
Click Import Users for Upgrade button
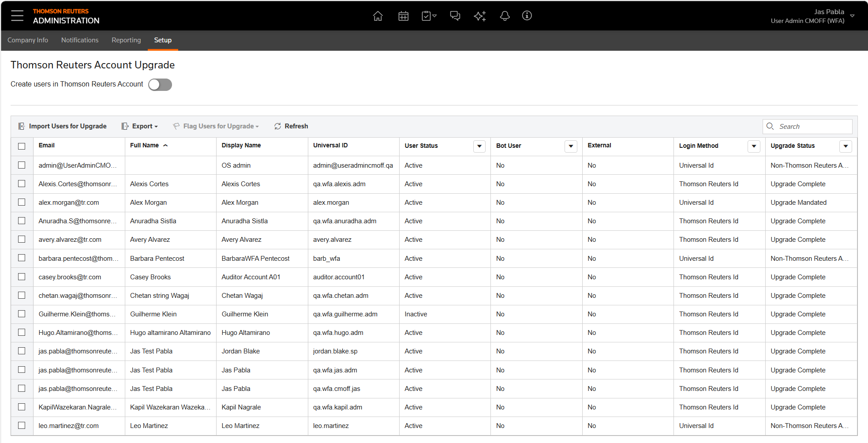pos(63,126)
